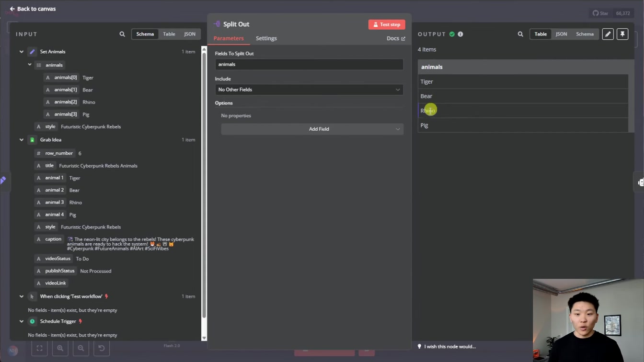Click the zoom in canvas icon
The image size is (644, 362).
coord(60,348)
